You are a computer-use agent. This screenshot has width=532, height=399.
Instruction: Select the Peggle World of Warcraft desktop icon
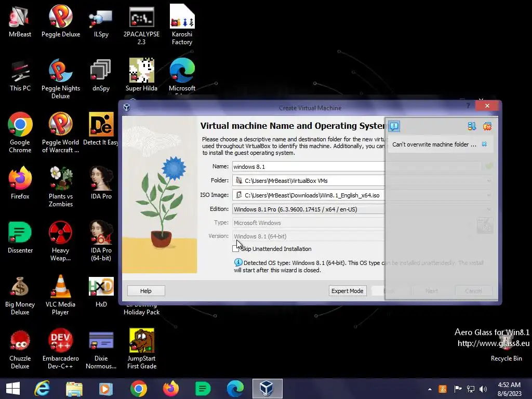pos(61,134)
